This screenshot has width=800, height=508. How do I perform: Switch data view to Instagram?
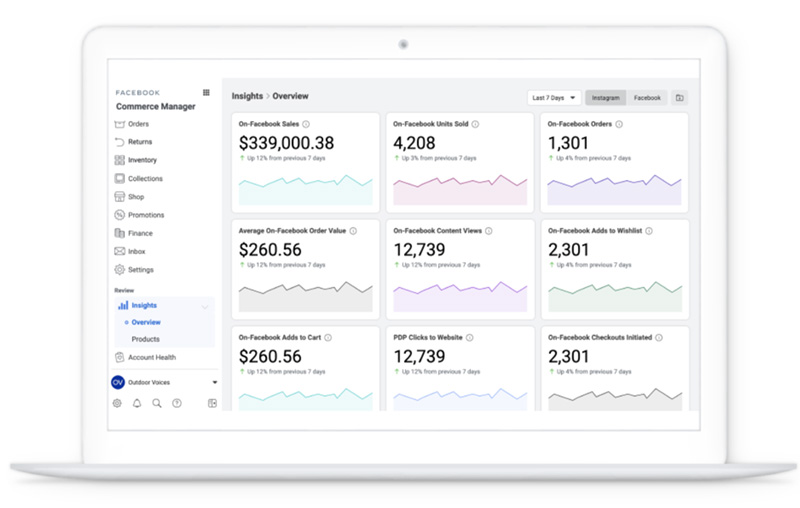tap(606, 97)
